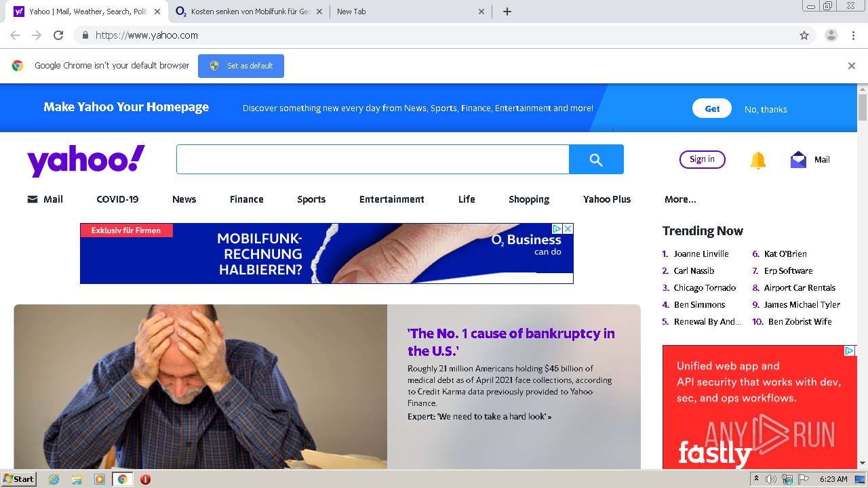Open the Windows Start button

18,479
